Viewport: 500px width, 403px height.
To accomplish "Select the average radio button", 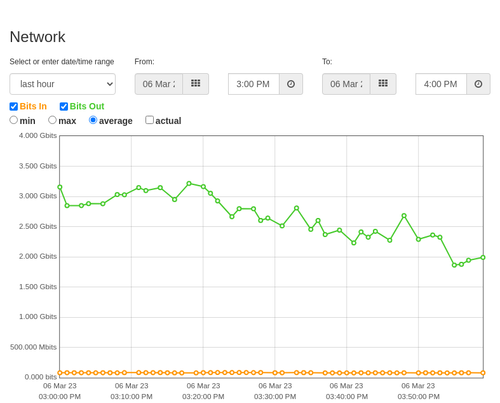I will pyautogui.click(x=93, y=120).
